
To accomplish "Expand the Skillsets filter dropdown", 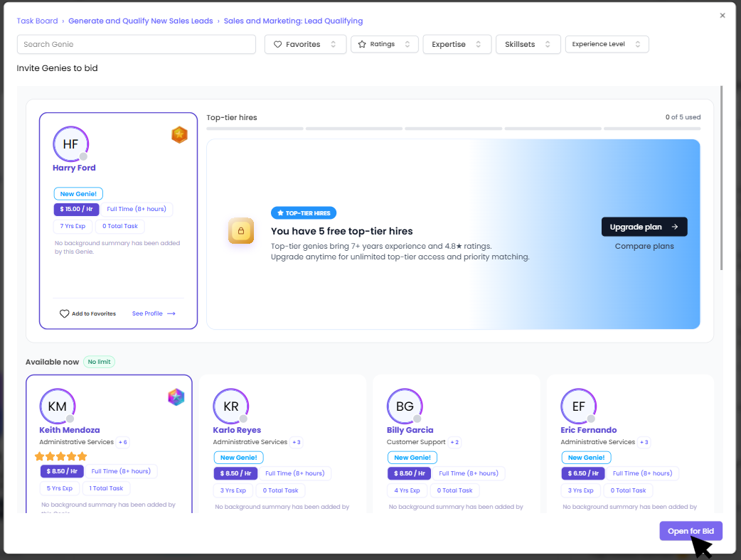I will (528, 44).
